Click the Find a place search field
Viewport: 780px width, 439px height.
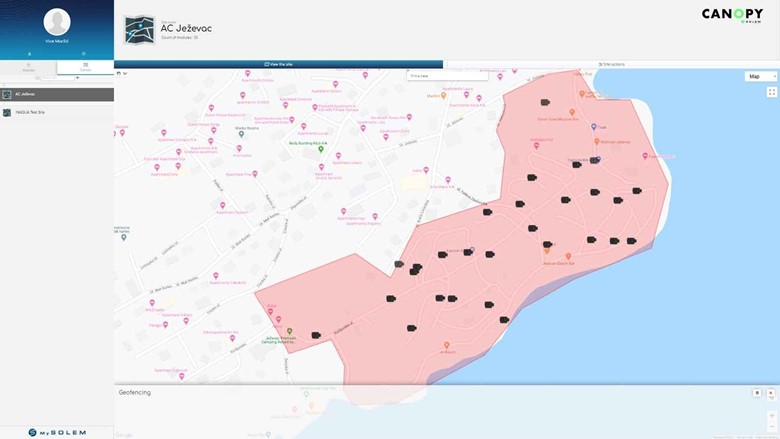coord(446,75)
